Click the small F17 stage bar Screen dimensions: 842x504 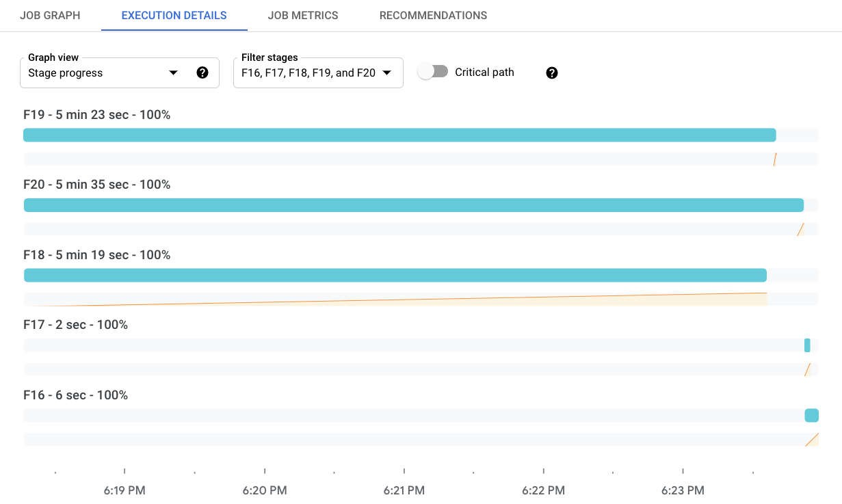807,345
